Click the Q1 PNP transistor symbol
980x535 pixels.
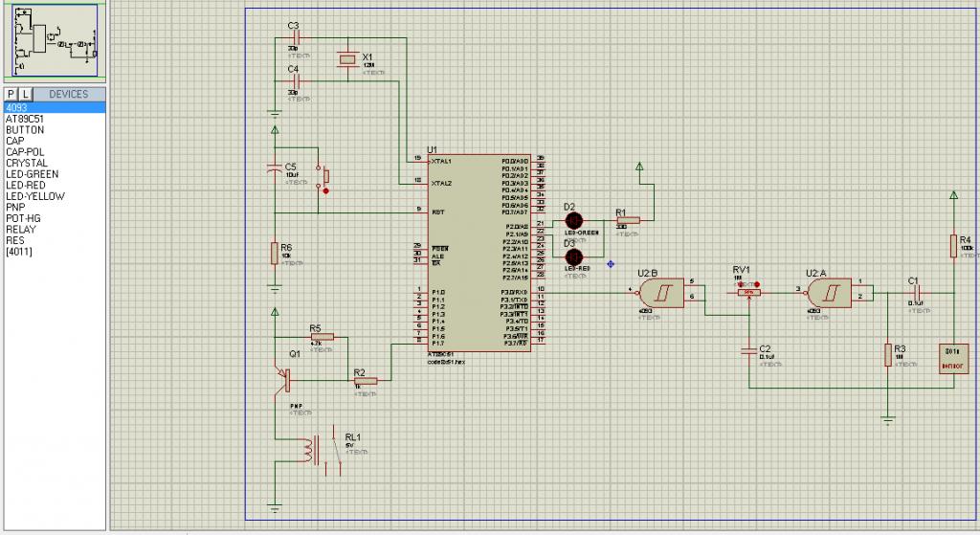[x=284, y=379]
